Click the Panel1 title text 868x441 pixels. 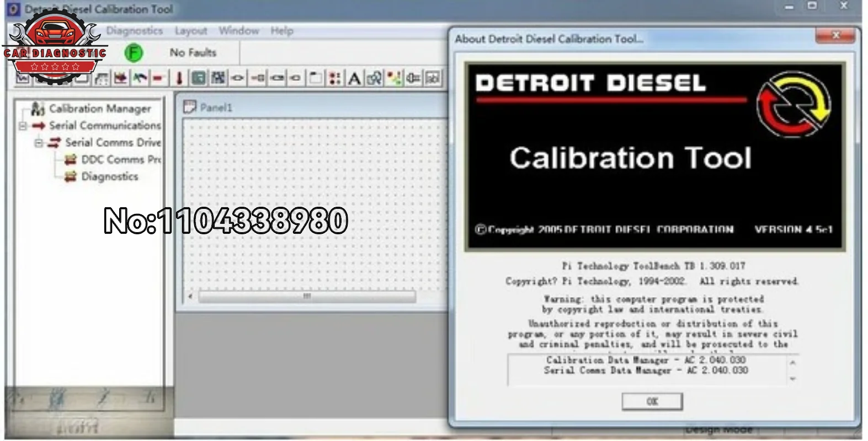pos(216,107)
